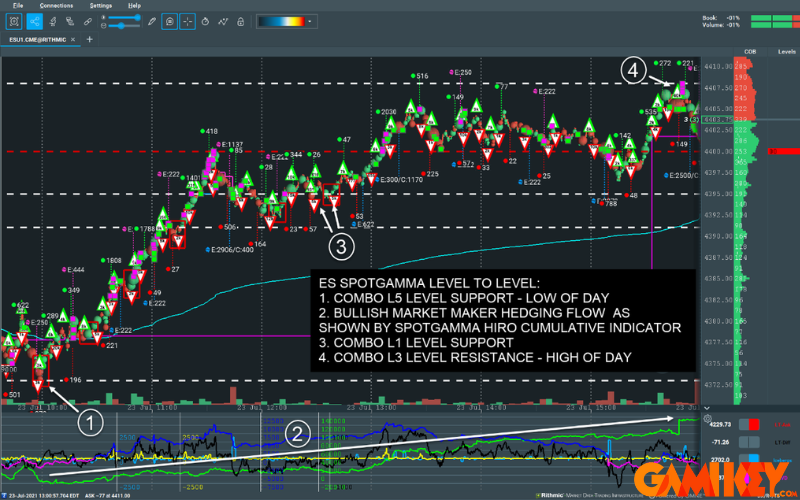Click the highlighted current price 4403.75 label
800x500 pixels.
tap(718, 120)
